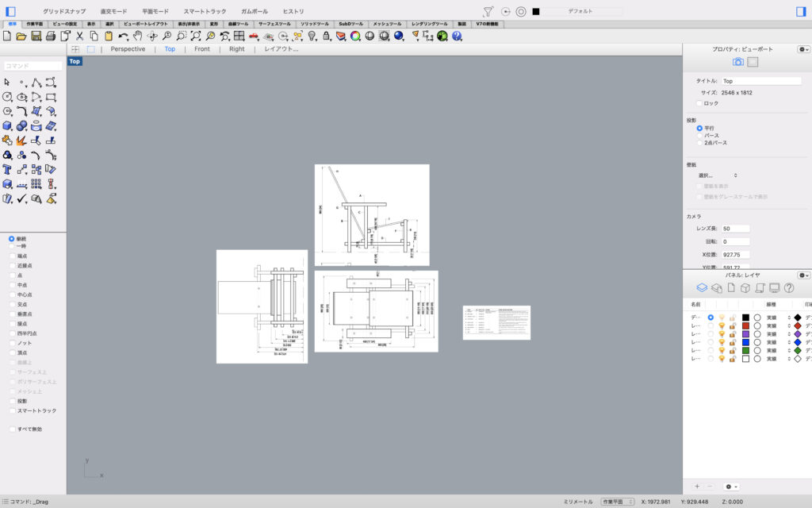Screen dimensions: 812x508
Task: Enable the 近接点 osnap checkbox
Action: point(12,265)
